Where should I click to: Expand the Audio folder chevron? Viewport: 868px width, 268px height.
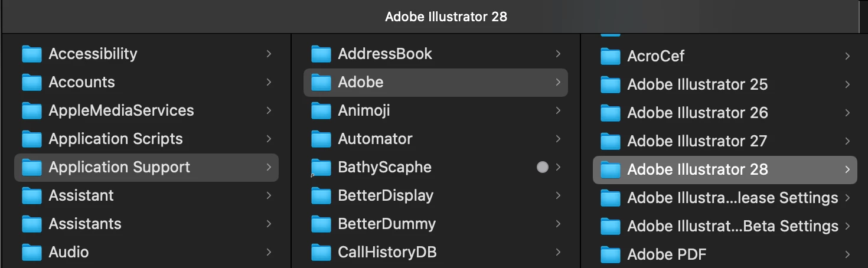tap(269, 252)
